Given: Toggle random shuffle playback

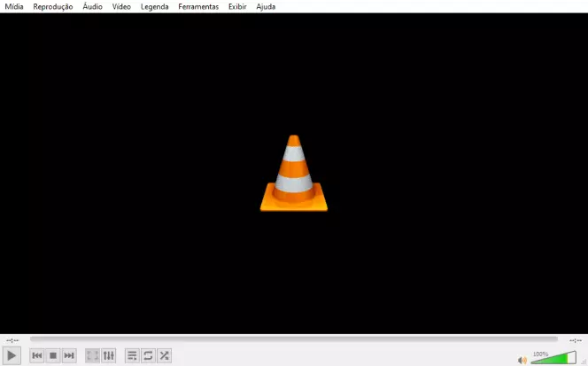Looking at the screenshot, I should point(164,355).
